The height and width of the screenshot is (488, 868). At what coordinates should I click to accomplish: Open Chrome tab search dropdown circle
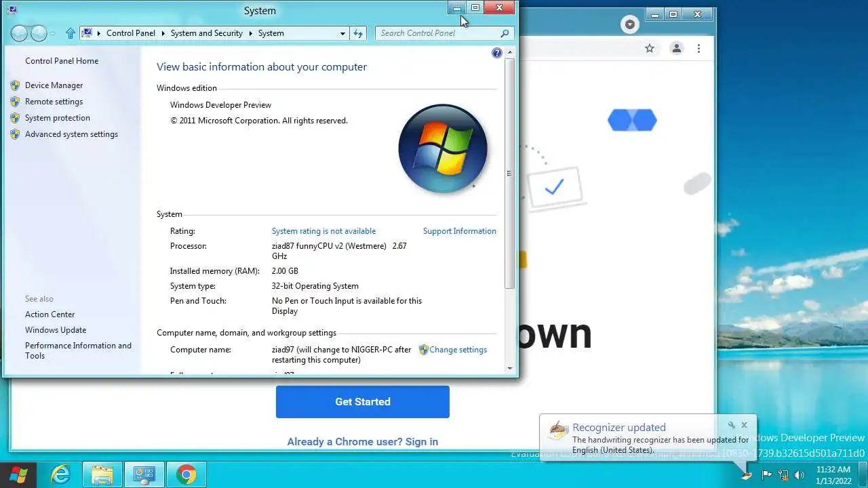[630, 25]
